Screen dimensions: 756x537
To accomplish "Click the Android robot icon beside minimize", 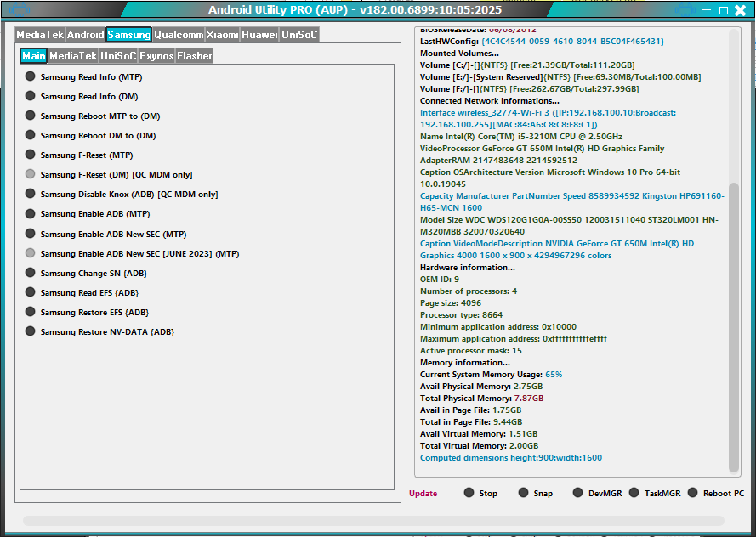I will (685, 9).
